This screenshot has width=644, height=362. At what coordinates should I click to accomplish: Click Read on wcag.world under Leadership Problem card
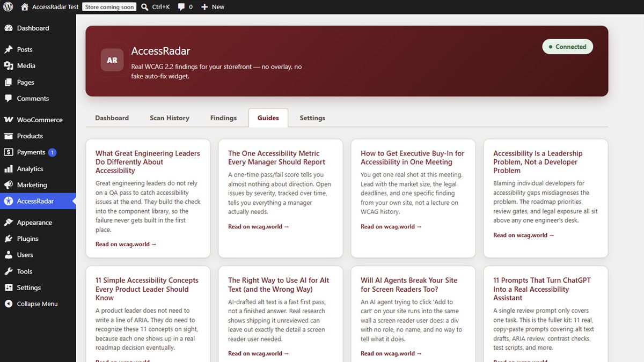pos(524,235)
